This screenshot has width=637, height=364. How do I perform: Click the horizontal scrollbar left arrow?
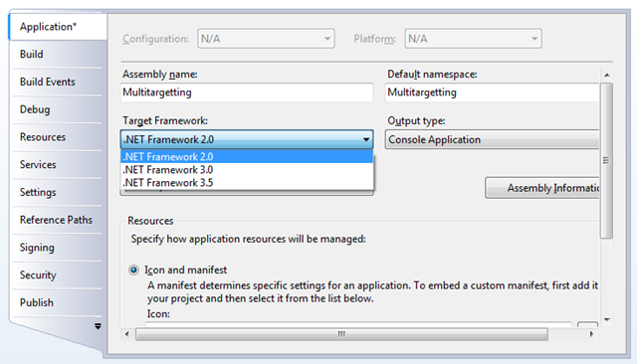pos(127,334)
